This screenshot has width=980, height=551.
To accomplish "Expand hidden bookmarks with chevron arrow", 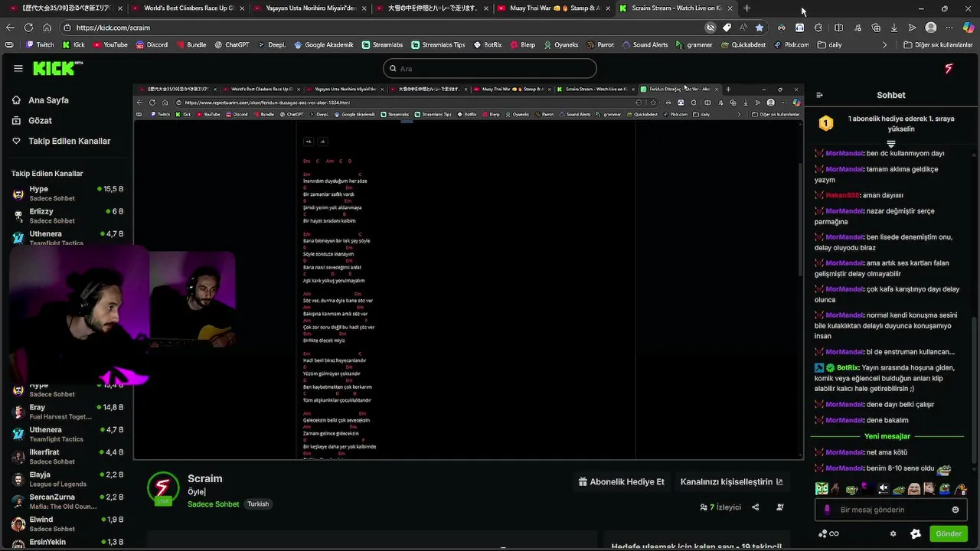I will coord(885,45).
